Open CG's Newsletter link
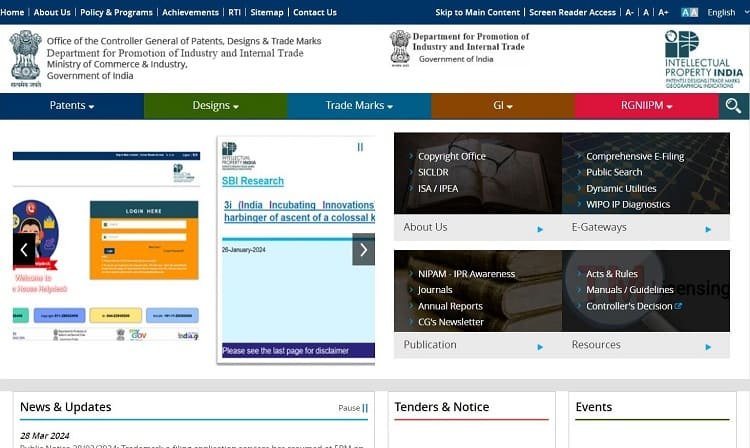 pos(451,322)
